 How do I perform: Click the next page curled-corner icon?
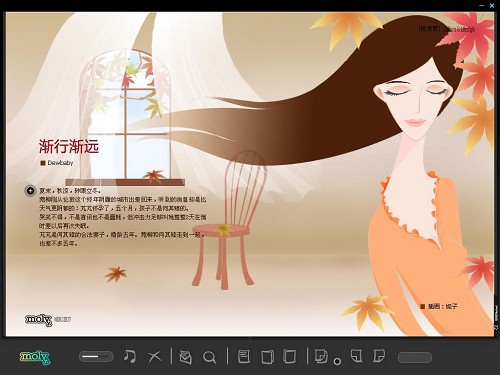[x=379, y=356]
